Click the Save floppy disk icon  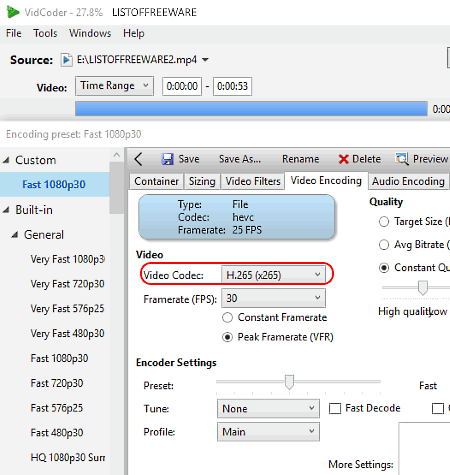pyautogui.click(x=168, y=159)
